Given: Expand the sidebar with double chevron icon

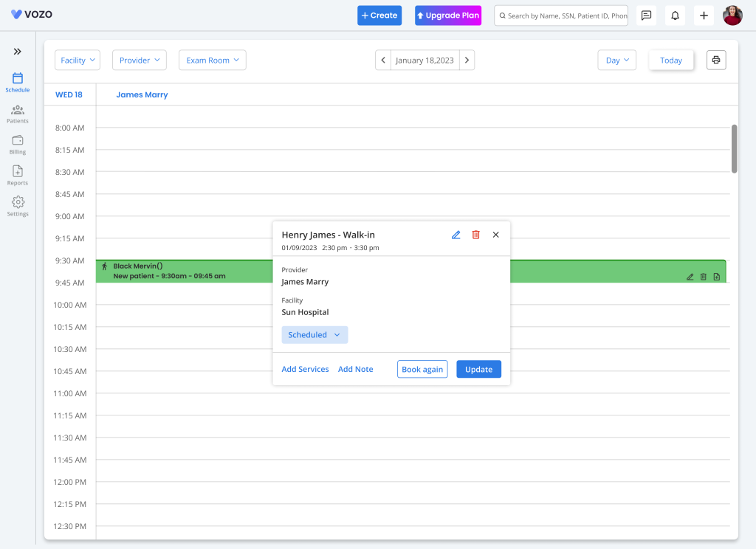Looking at the screenshot, I should pos(18,52).
